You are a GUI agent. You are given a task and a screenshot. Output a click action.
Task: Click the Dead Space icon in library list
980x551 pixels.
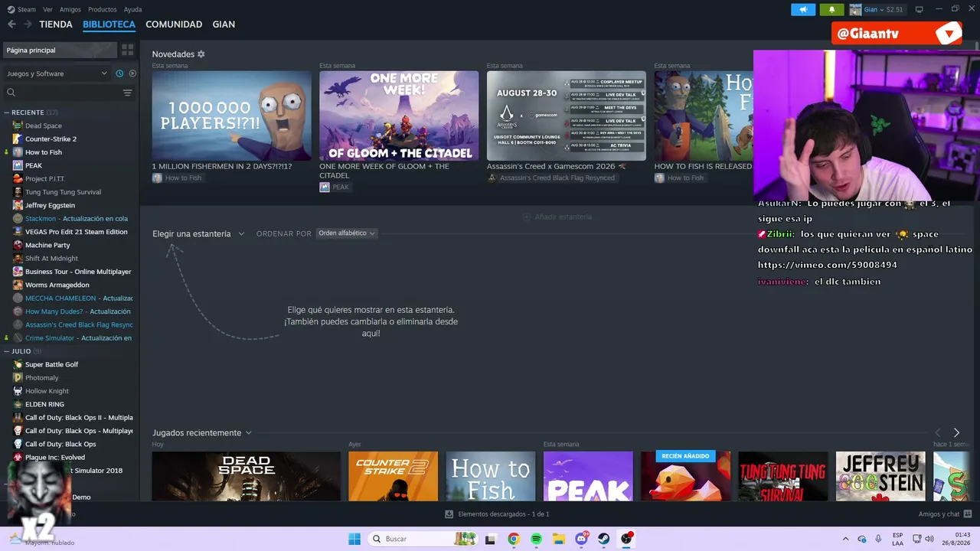tap(18, 126)
